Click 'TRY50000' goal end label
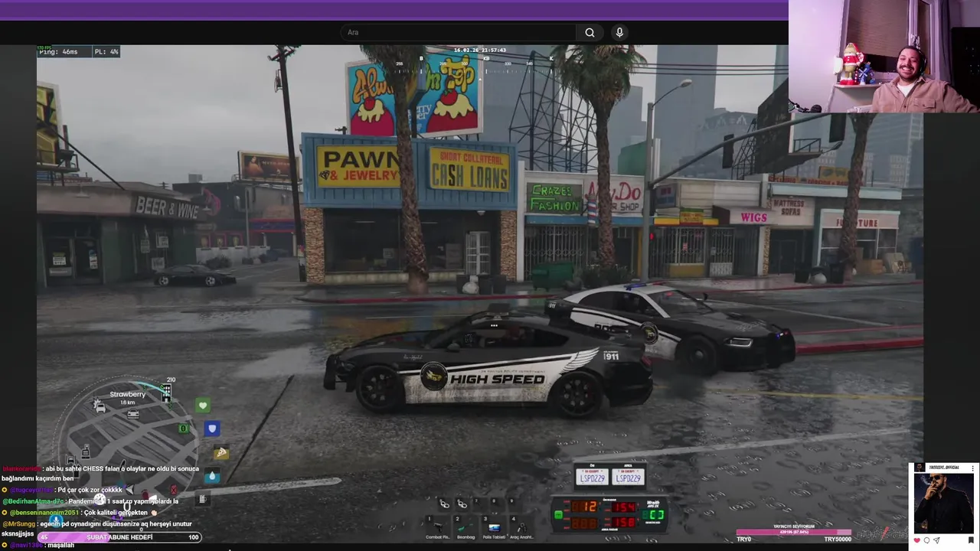Screen dimensions: 980x551 coord(838,540)
